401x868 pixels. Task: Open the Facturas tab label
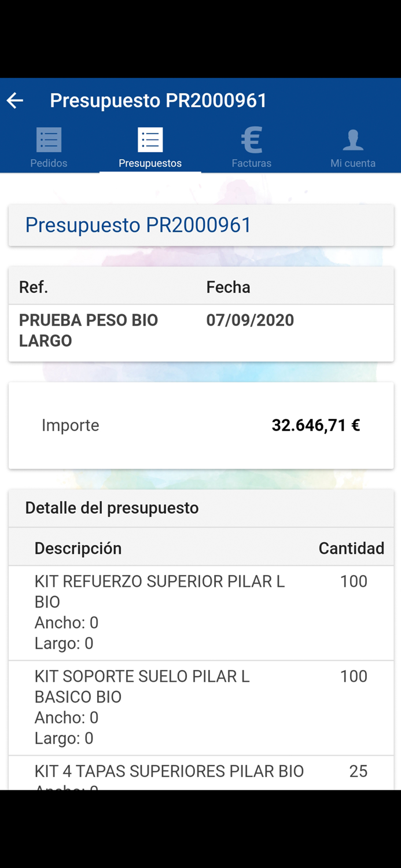tap(251, 163)
